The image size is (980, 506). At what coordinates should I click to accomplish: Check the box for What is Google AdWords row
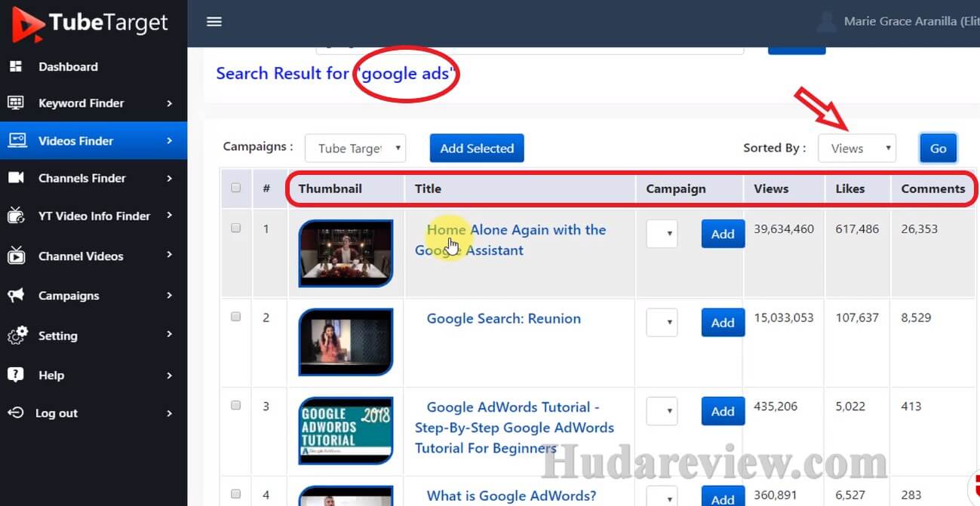[236, 494]
